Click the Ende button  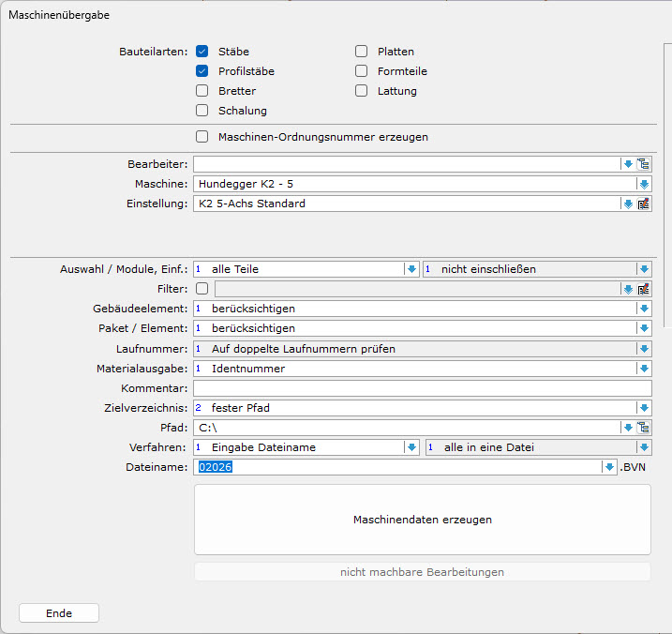click(59, 613)
